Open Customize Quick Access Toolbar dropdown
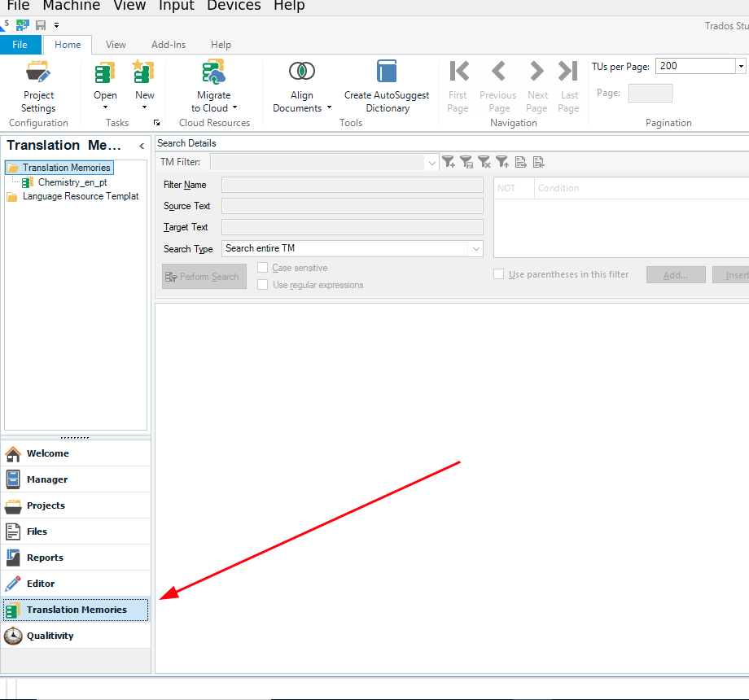Image resolution: width=749 pixels, height=700 pixels. click(x=56, y=25)
